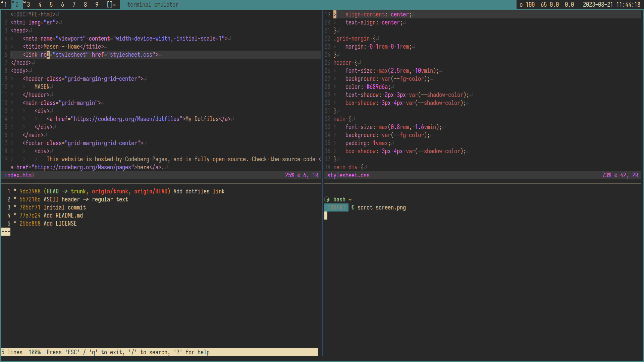Screen dimensions: 644x362
Task: Click the wrap indicator at line 19 end
Action: (320, 159)
